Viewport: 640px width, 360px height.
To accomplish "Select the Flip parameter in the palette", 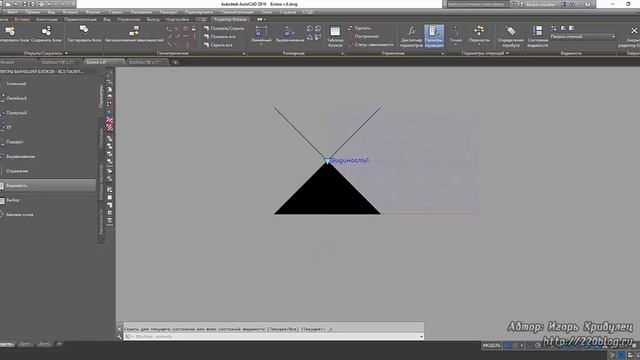I will click(16, 171).
